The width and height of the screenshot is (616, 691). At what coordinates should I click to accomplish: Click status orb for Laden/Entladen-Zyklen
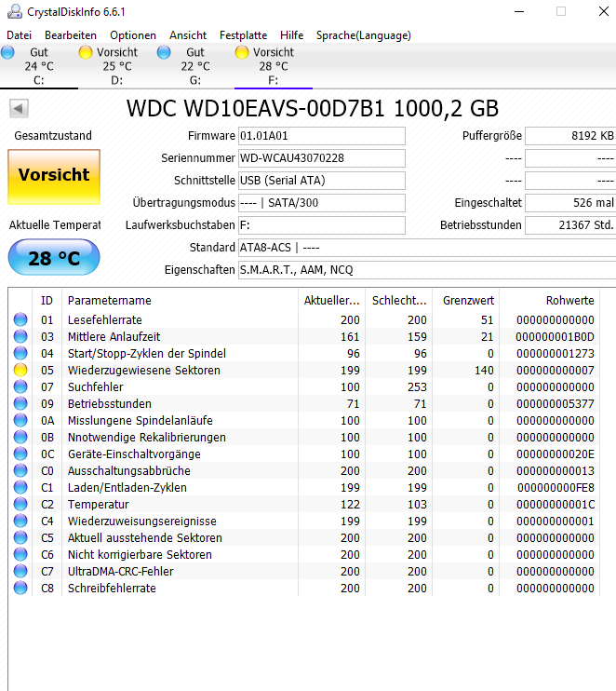point(20,487)
